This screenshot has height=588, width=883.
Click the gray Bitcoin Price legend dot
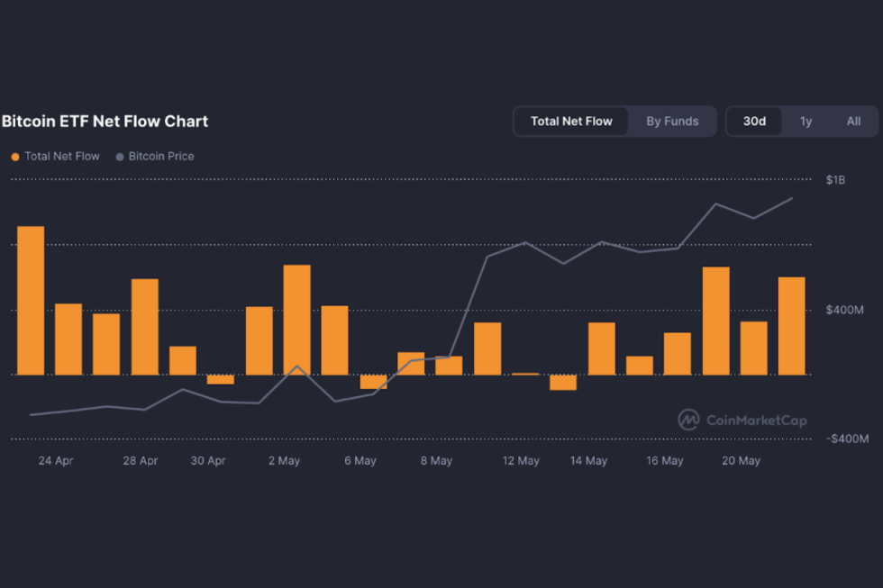pos(120,157)
